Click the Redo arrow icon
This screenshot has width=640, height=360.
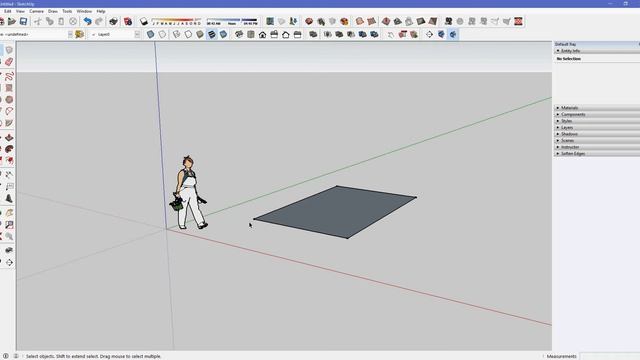point(99,21)
